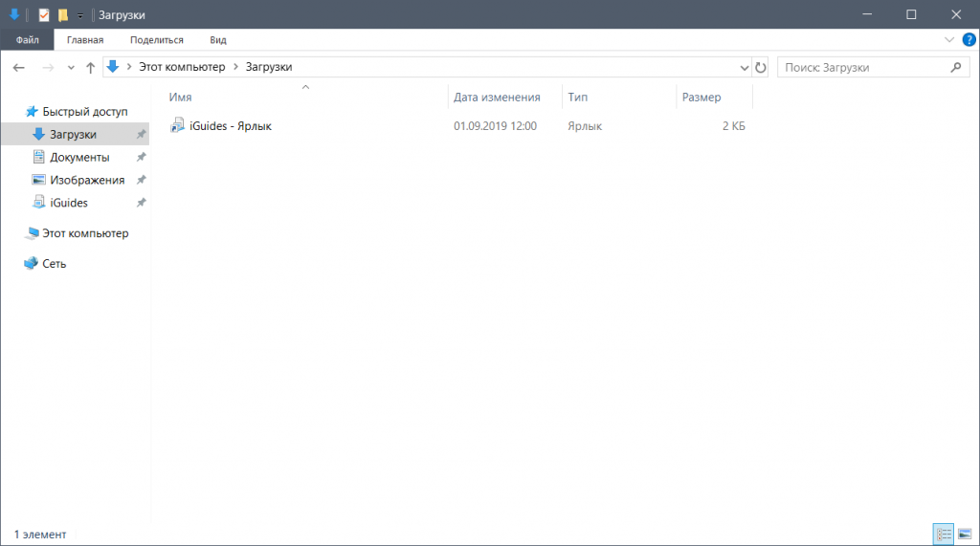Refresh the Загрузки folder view
This screenshot has width=980, height=546.
click(x=762, y=68)
